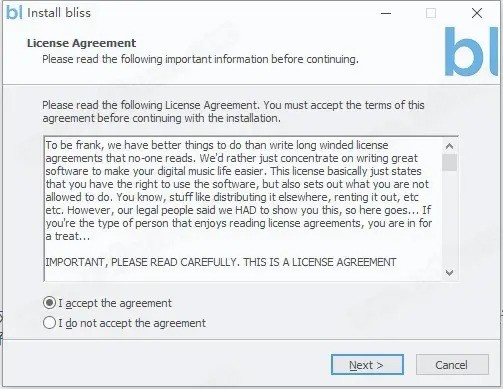Continue with the Next > button
This screenshot has width=503, height=389.
tap(367, 364)
